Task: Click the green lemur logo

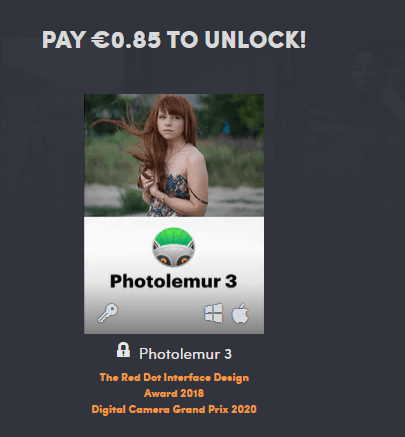Action: point(174,247)
